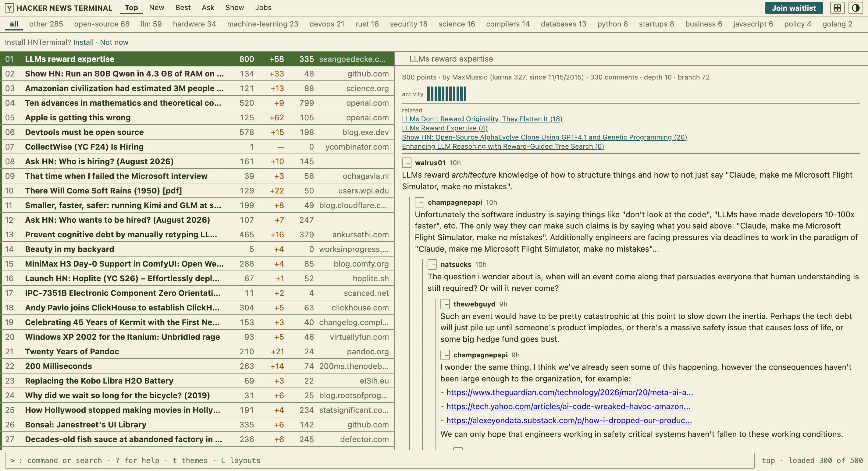The height and width of the screenshot is (471, 868).
Task: Show startups 8 stories
Action: pos(656,24)
